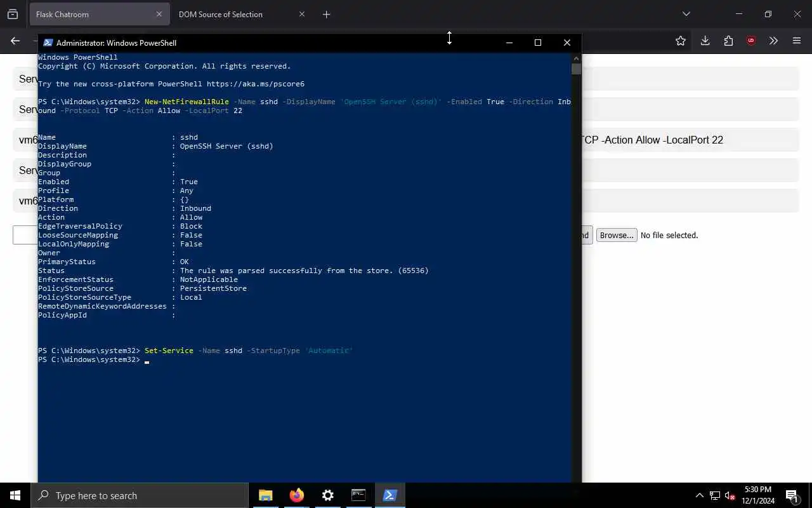Open the Firefox extensions puzzle icon
Screen dimensions: 812x508
point(728,41)
